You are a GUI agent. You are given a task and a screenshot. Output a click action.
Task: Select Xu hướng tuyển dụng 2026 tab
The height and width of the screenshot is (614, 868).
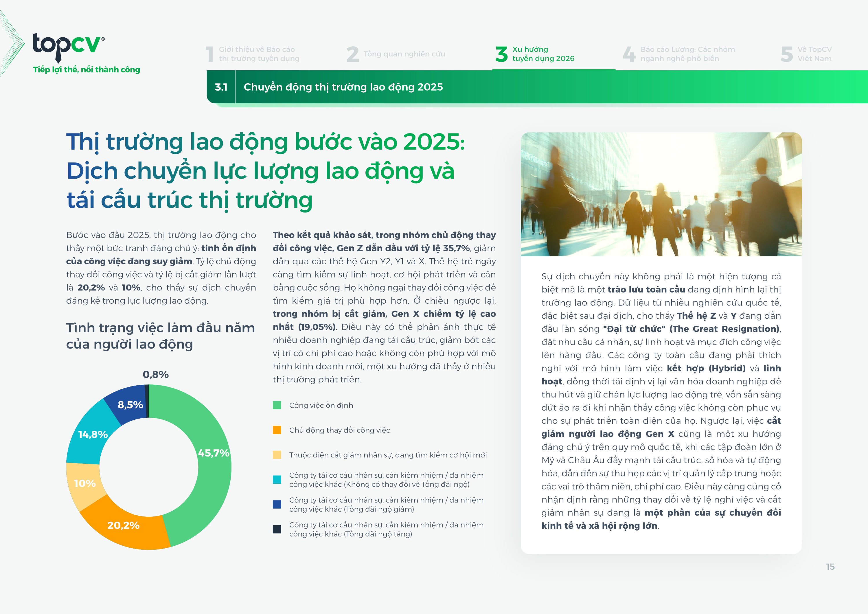tap(535, 54)
